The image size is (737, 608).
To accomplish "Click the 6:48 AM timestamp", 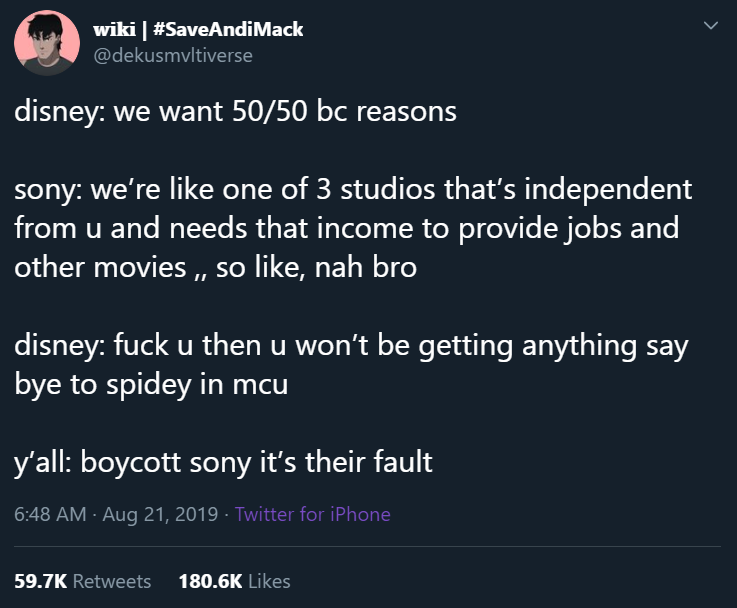I will tap(50, 514).
